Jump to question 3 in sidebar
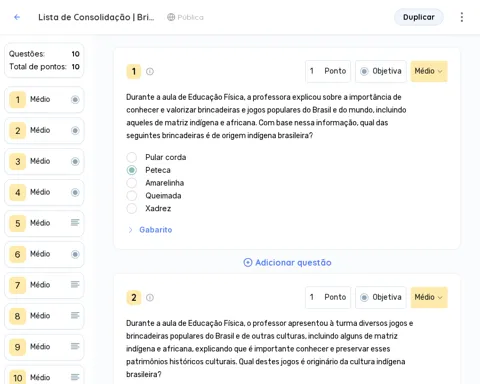 [44, 162]
